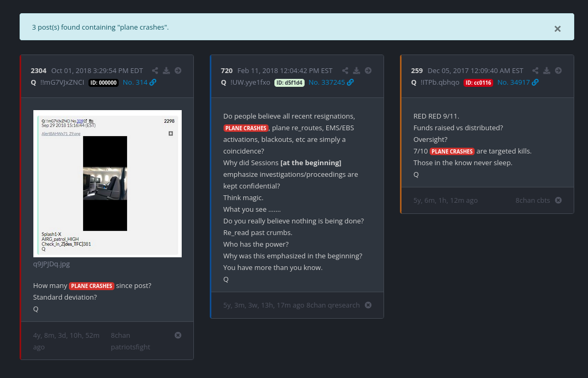
Task: Click 'RED RED 9/11.' line
Action: coord(436,116)
